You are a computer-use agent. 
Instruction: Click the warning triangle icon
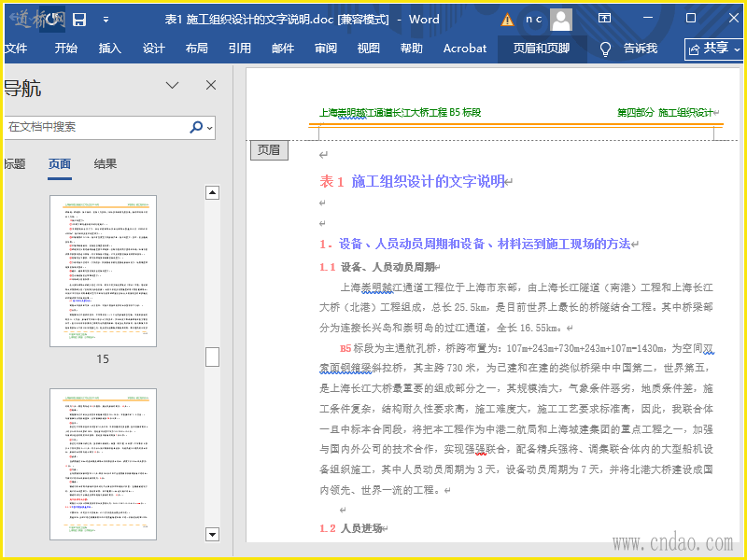point(507,20)
